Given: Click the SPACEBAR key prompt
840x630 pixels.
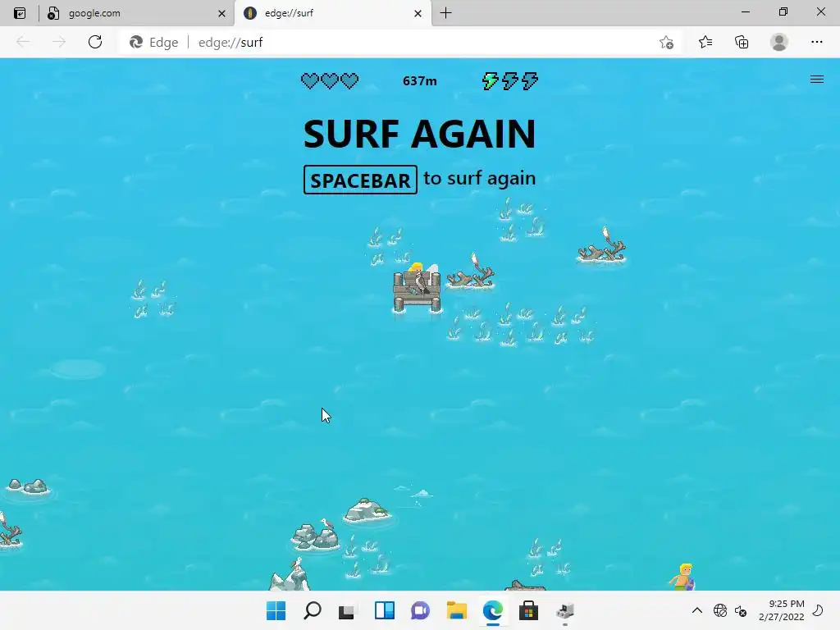Looking at the screenshot, I should point(360,180).
